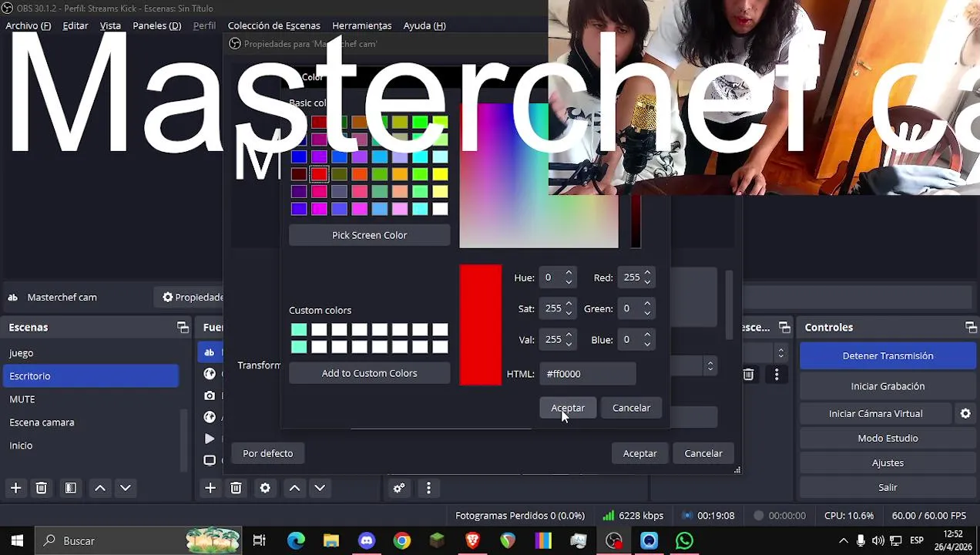
Task: Click the HTML color code field
Action: (588, 374)
